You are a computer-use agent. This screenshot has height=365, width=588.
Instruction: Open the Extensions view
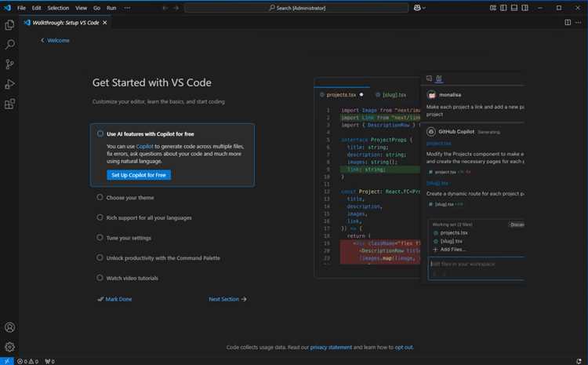10,104
